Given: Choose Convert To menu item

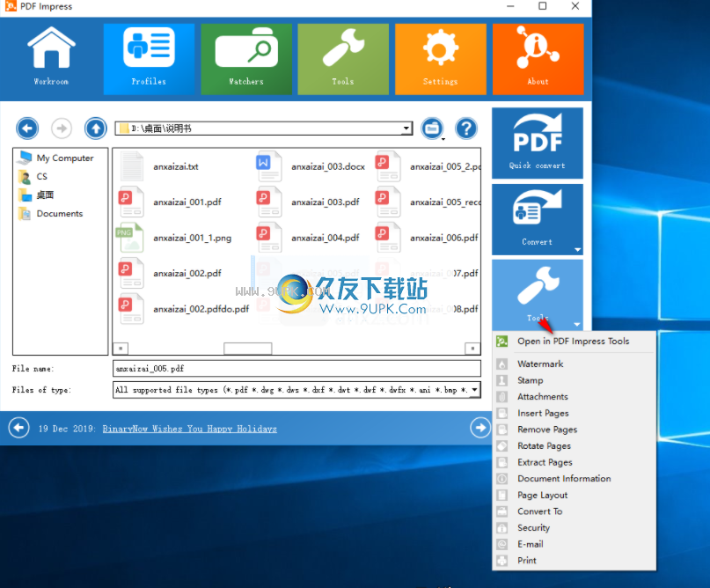Looking at the screenshot, I should click(x=574, y=511).
